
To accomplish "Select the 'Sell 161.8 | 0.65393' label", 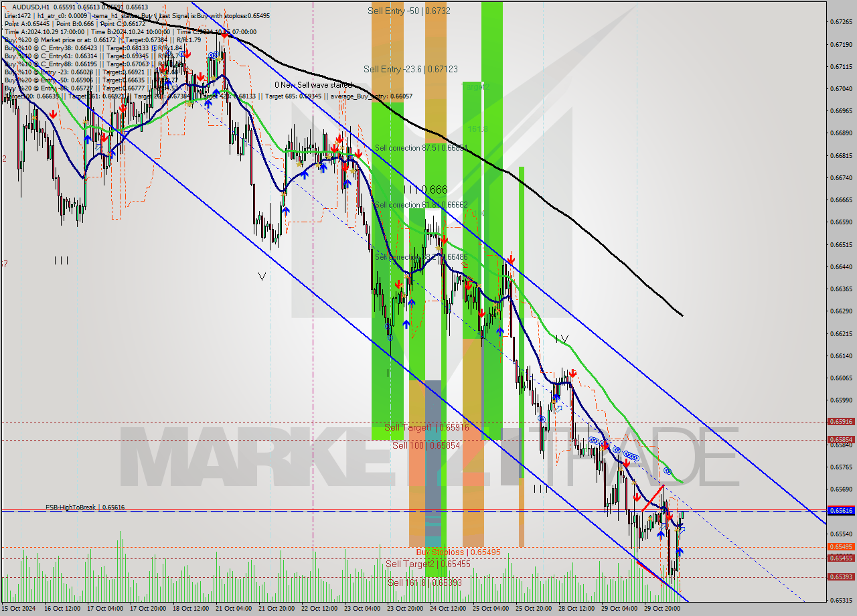I will click(424, 583).
